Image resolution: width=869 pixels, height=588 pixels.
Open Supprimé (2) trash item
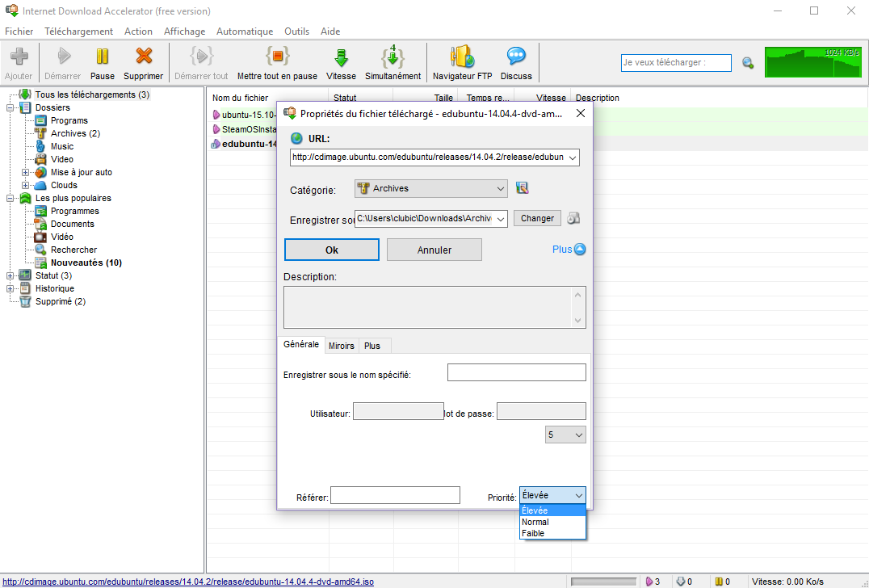pyautogui.click(x=61, y=301)
